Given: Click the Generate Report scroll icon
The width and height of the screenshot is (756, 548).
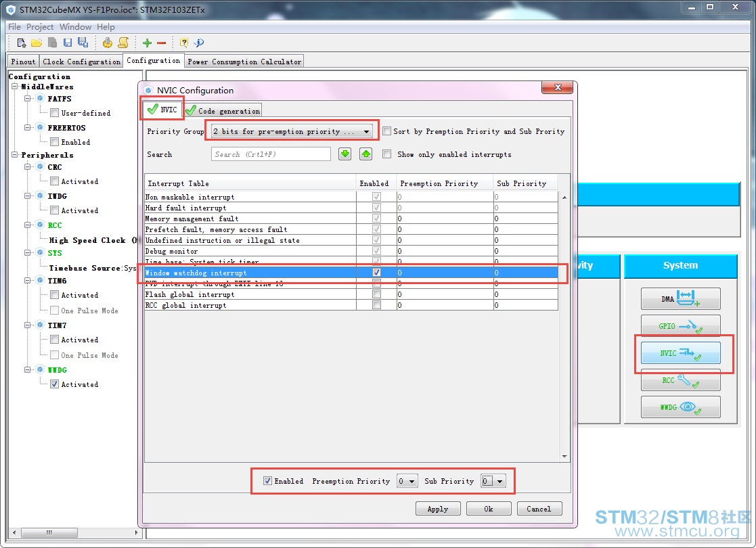Looking at the screenshot, I should point(123,43).
